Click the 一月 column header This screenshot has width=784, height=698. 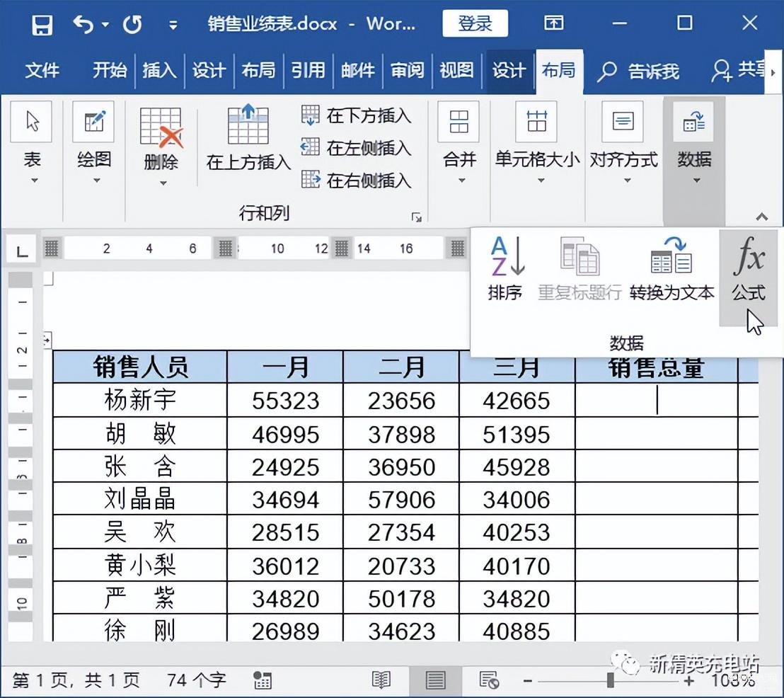285,367
